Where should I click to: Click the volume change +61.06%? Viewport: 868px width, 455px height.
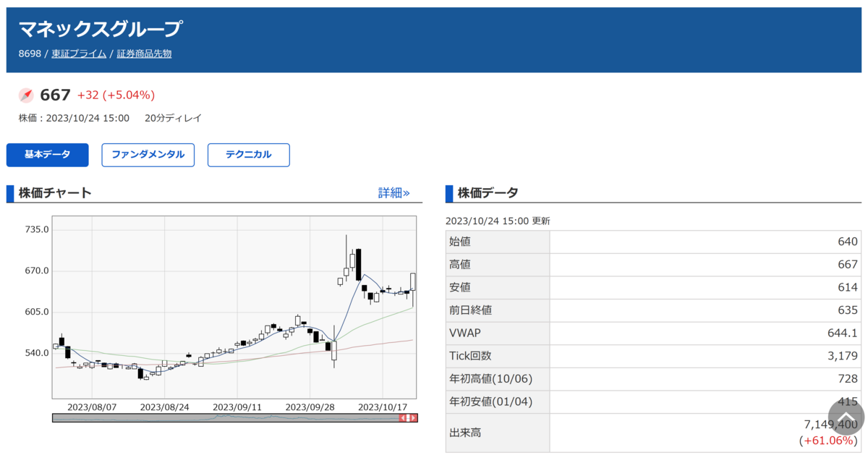829,440
